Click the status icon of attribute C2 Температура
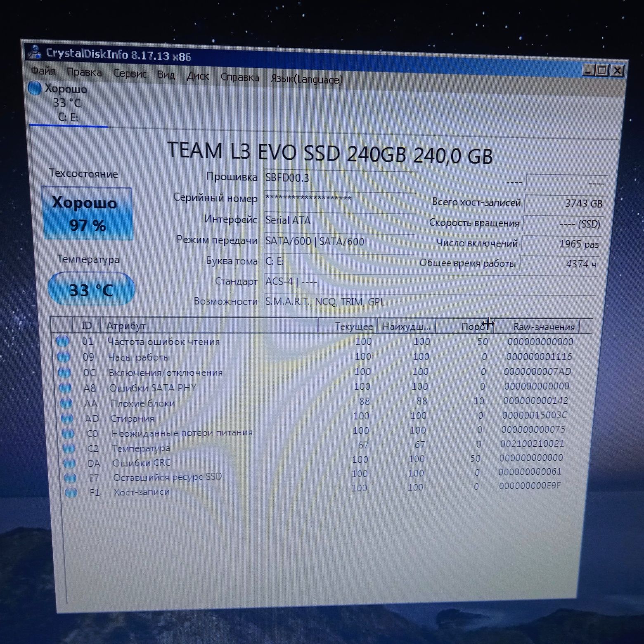 point(69,448)
